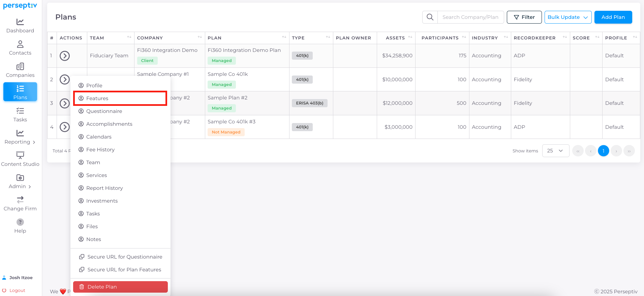Click the perseptiv logo
This screenshot has width=644, height=296.
click(20, 6)
